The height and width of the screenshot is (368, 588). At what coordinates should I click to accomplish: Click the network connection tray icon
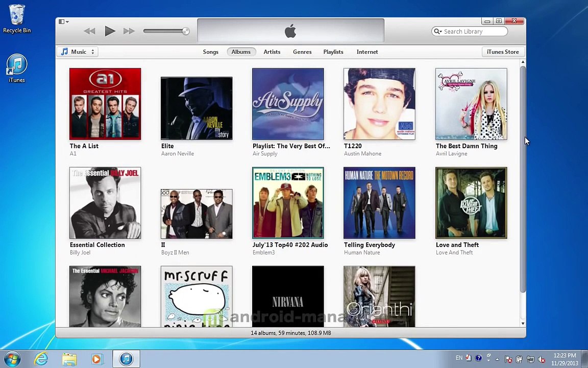[x=530, y=359]
